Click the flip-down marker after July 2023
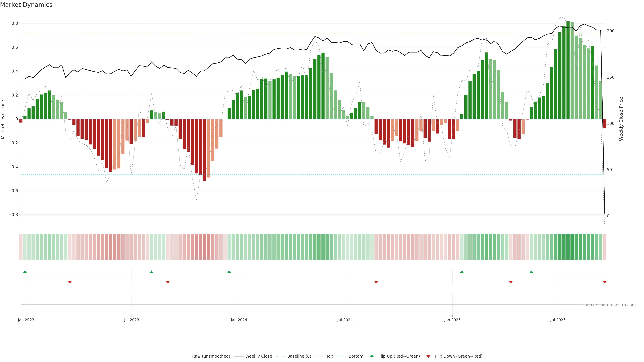The image size is (644, 362). pos(168,282)
